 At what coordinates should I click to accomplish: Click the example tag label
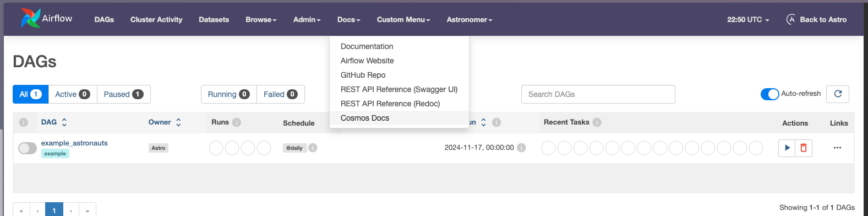[x=55, y=154]
